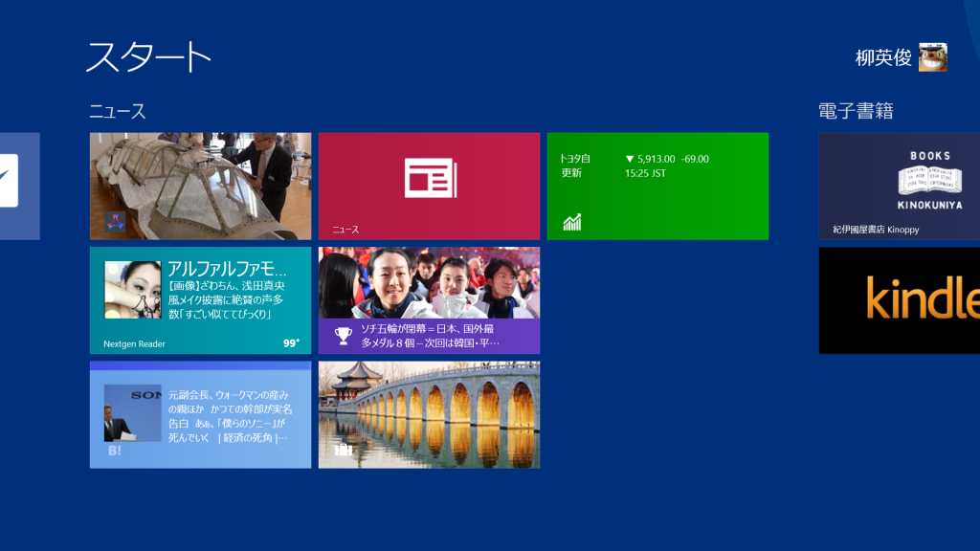Open the 紀伊國屋書店 Kinoppy tile

pyautogui.click(x=900, y=187)
